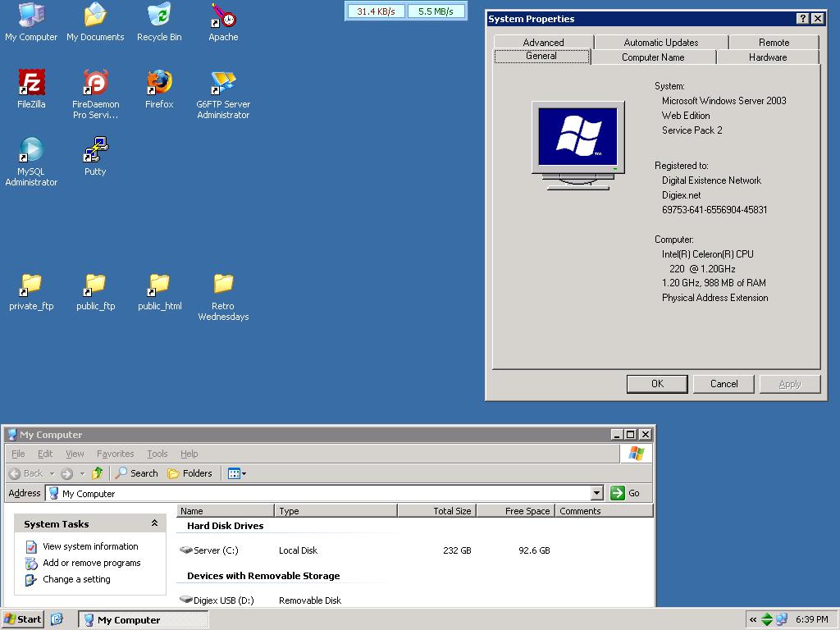The width and height of the screenshot is (840, 630).
Task: Sort by the Type column header
Action: coord(336,510)
